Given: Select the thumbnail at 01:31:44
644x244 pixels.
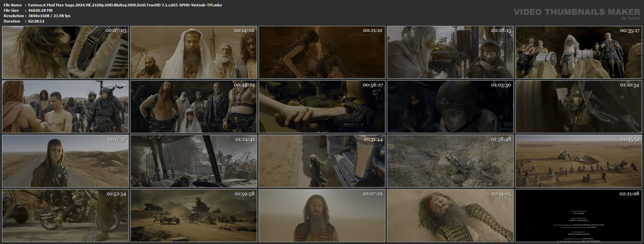Looking at the screenshot, I should [x=322, y=161].
